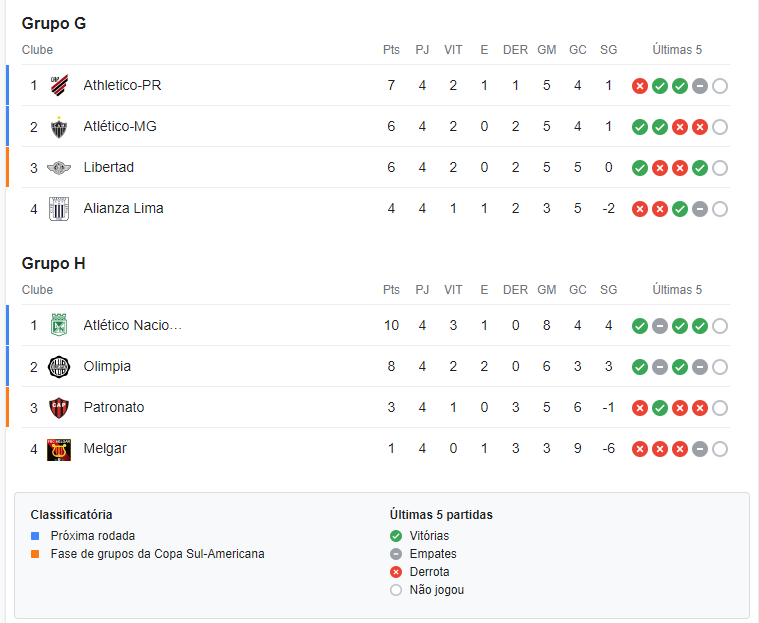Open the Athletico-PR team name
Image resolution: width=759 pixels, height=623 pixels.
tap(122, 85)
